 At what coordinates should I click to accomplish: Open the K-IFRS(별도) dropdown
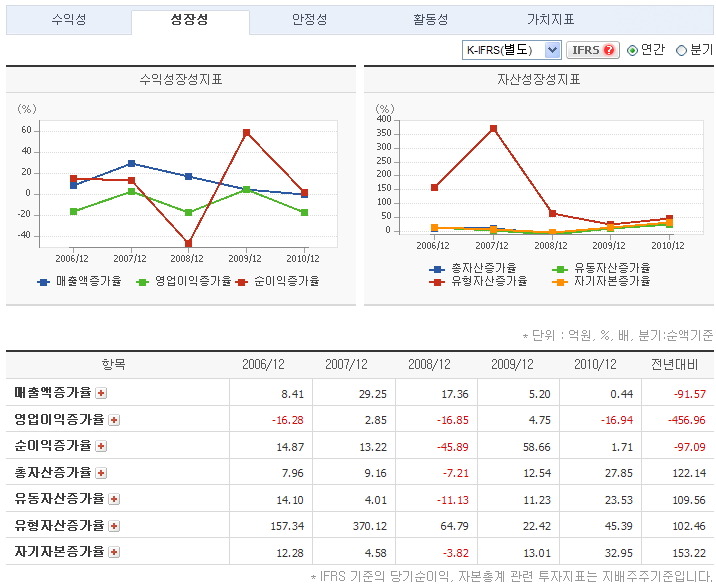[x=511, y=50]
